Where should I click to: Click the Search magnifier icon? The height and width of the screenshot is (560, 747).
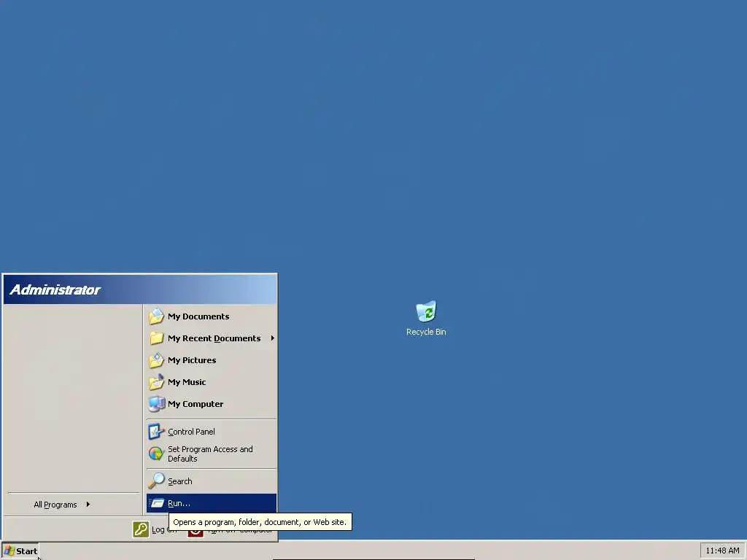click(156, 481)
